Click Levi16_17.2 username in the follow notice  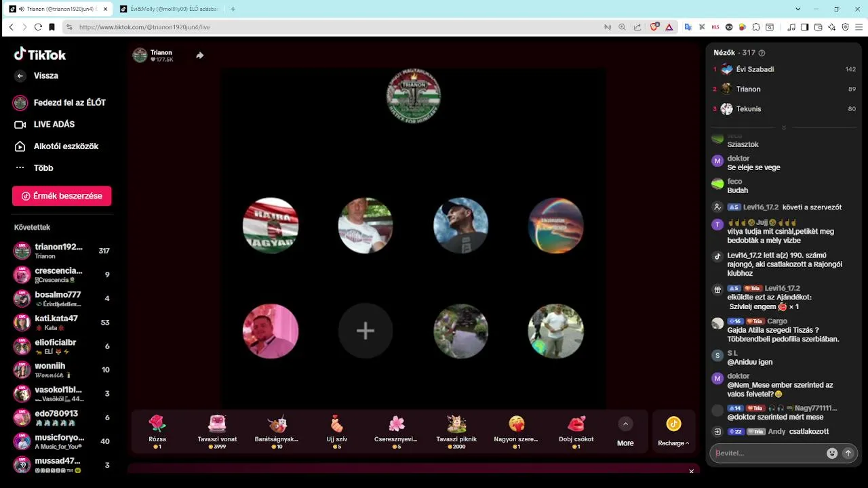(761, 207)
